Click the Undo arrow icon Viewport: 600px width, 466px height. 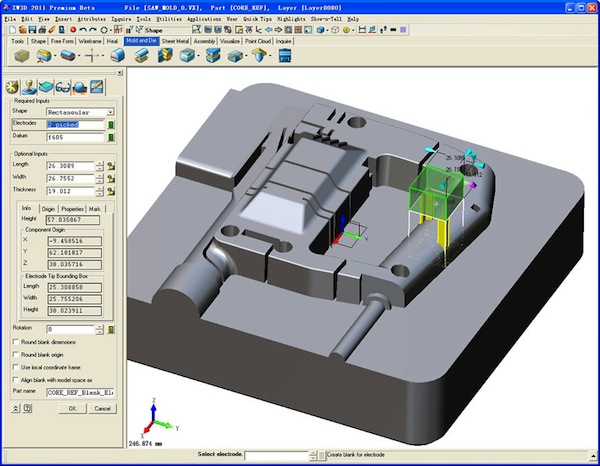83,30
